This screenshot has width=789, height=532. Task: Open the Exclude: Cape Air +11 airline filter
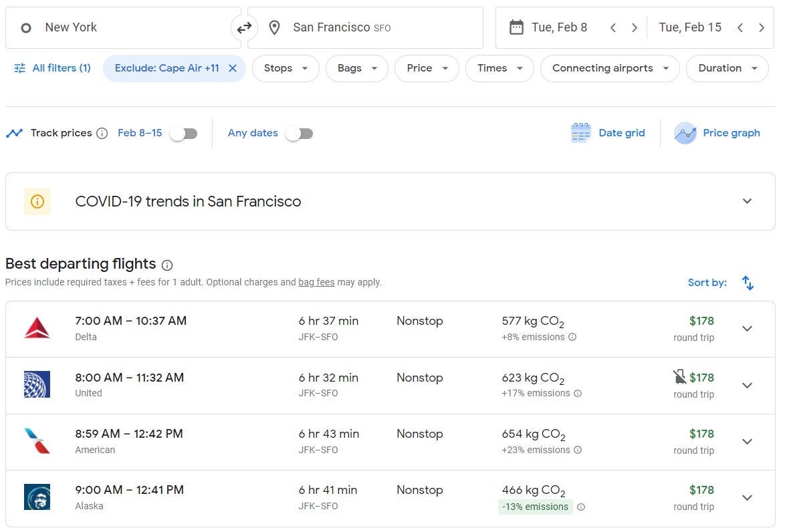(x=166, y=68)
